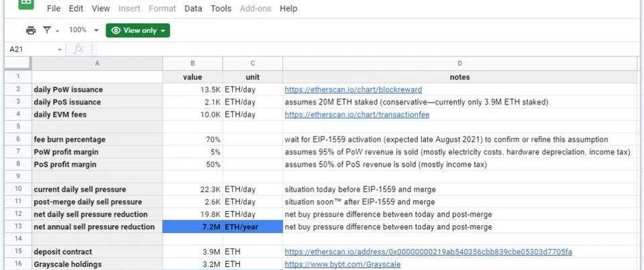
Task: Expand the filter views dropdown arrow
Action: click(x=58, y=31)
